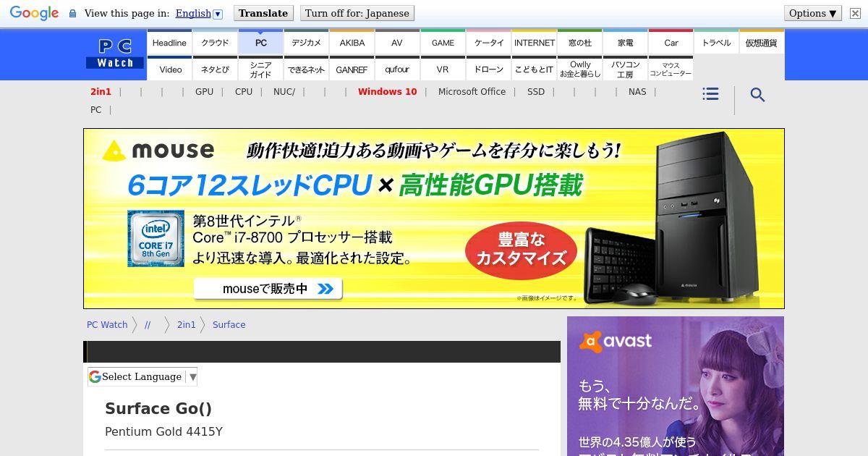
Task: Click the 2in1 breadcrumb link
Action: [x=187, y=324]
